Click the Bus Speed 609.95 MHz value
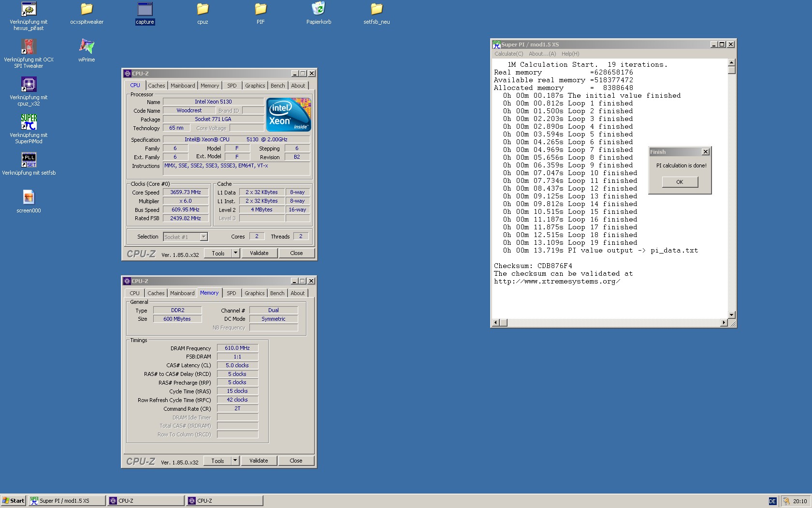 [186, 209]
